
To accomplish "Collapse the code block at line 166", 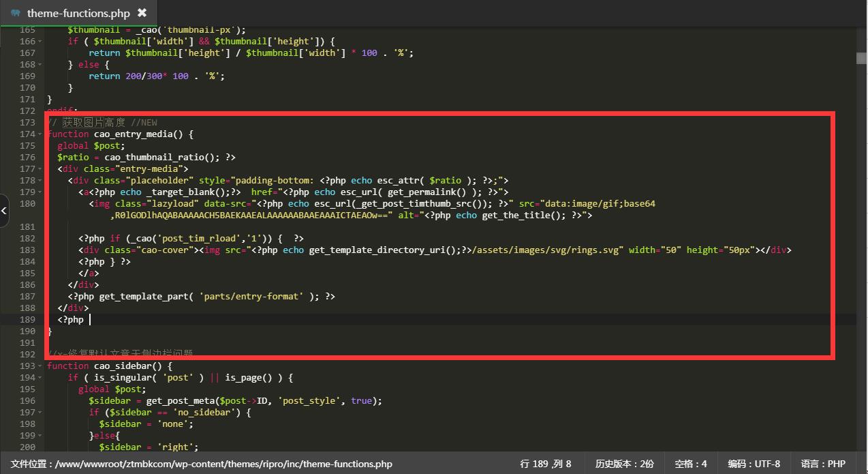I will pyautogui.click(x=40, y=42).
